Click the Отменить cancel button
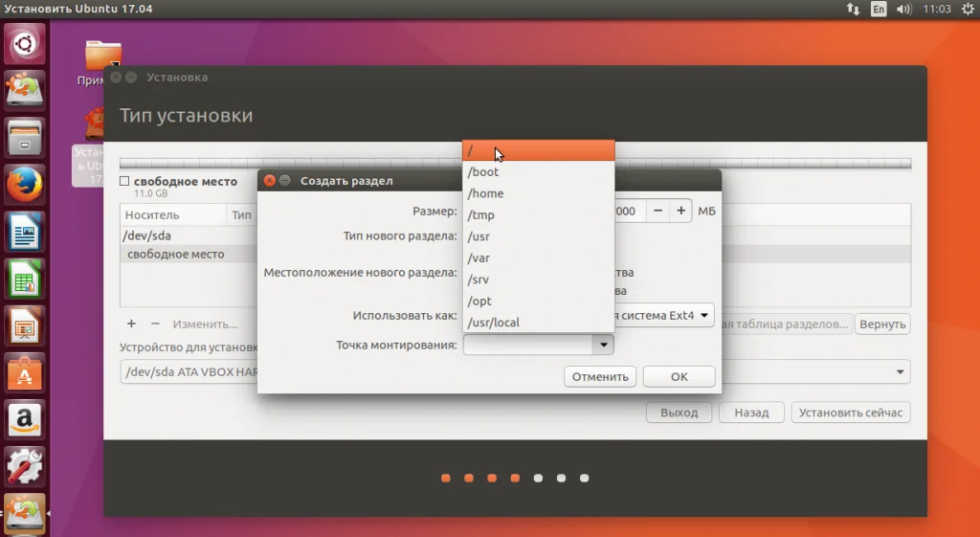This screenshot has height=537, width=980. (x=600, y=376)
